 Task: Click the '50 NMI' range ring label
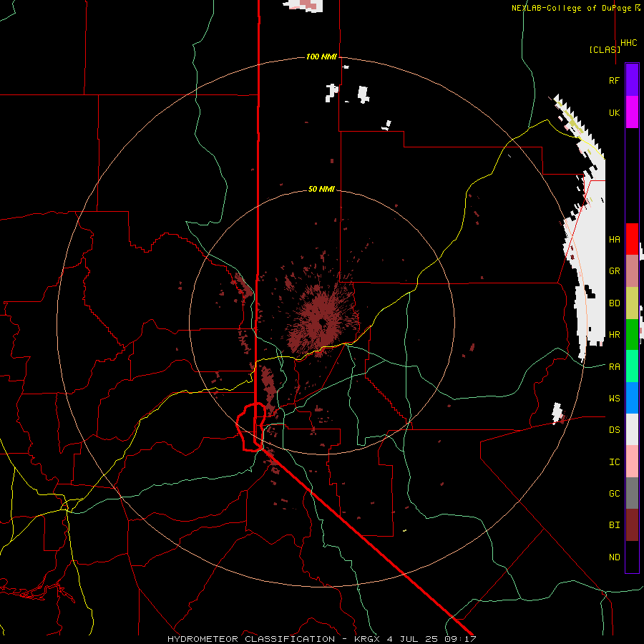[x=321, y=189]
